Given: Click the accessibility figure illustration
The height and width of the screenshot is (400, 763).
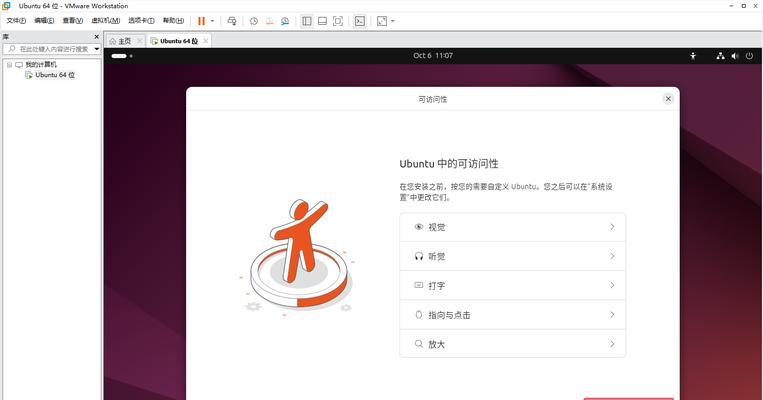Looking at the screenshot, I should [x=299, y=258].
